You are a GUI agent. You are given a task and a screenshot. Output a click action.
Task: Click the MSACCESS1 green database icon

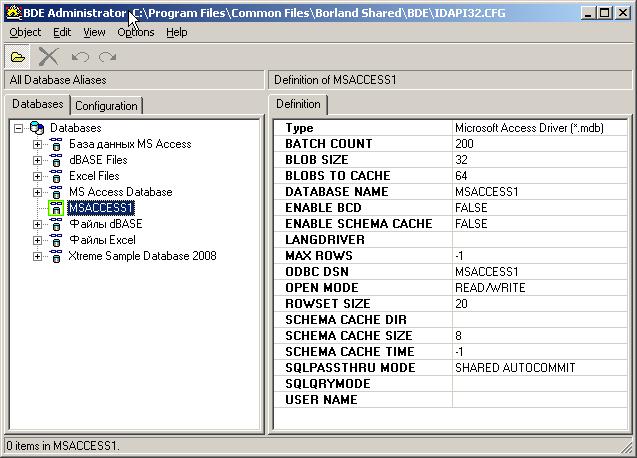pyautogui.click(x=56, y=208)
